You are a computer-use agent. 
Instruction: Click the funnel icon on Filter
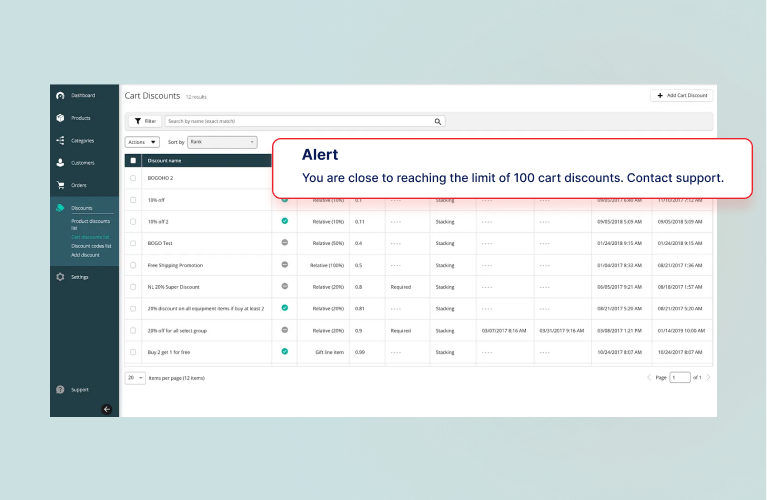[138, 121]
